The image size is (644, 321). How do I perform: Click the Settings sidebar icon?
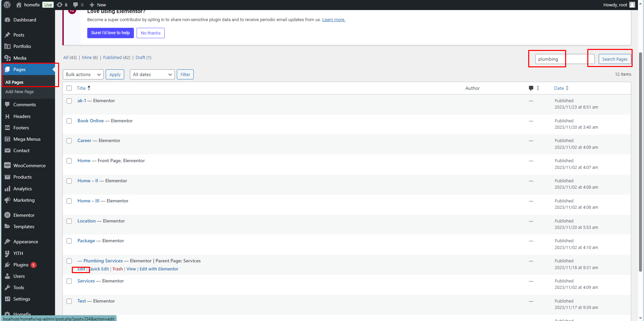(x=7, y=299)
